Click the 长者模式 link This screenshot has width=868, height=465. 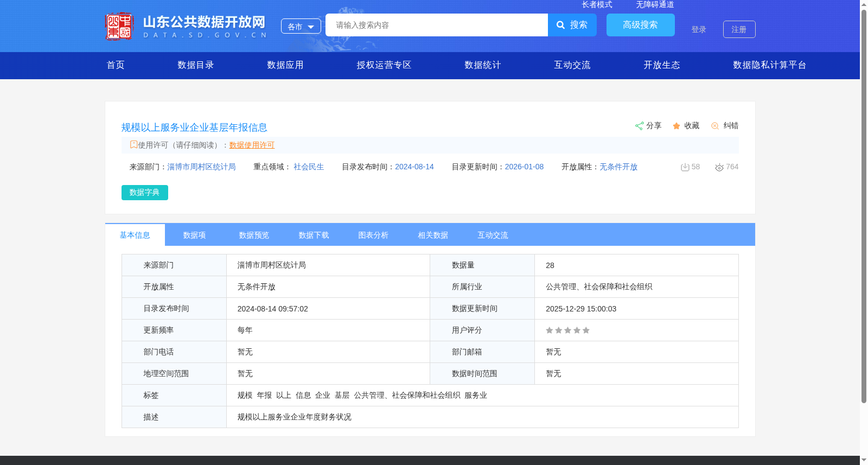coord(597,4)
